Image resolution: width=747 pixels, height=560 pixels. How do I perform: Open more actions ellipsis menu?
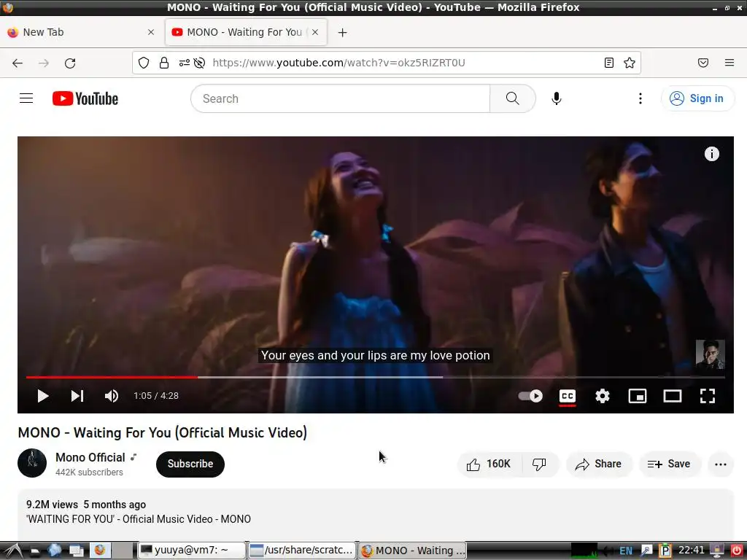coord(720,464)
